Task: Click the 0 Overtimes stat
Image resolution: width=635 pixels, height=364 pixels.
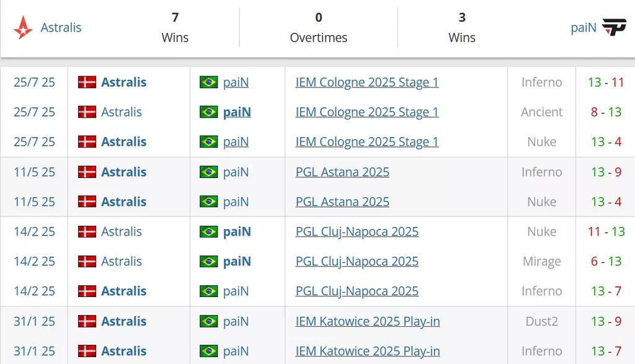Action: [x=318, y=27]
